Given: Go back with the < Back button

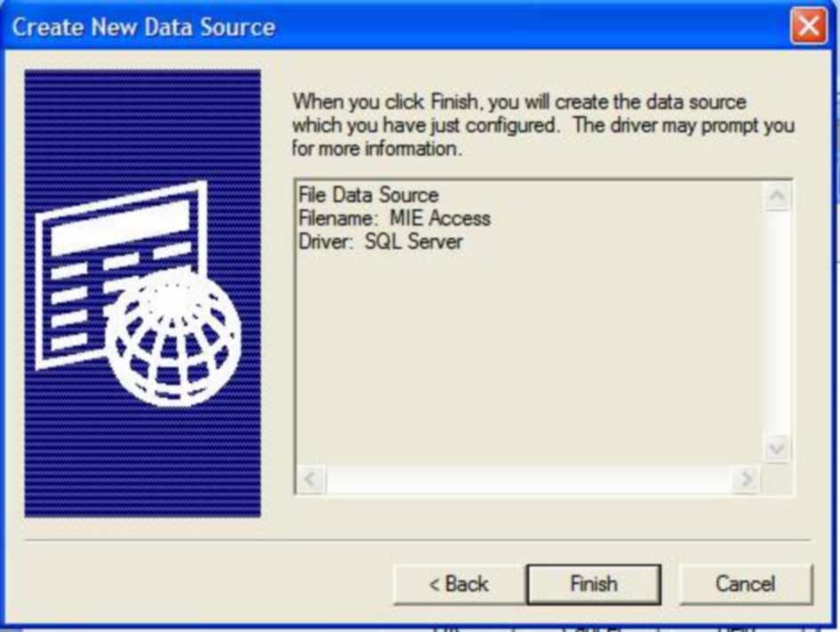Looking at the screenshot, I should pos(459,584).
